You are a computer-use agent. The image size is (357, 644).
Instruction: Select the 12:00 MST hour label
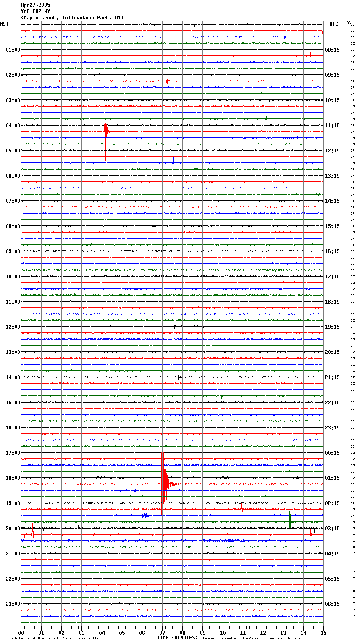point(13,327)
